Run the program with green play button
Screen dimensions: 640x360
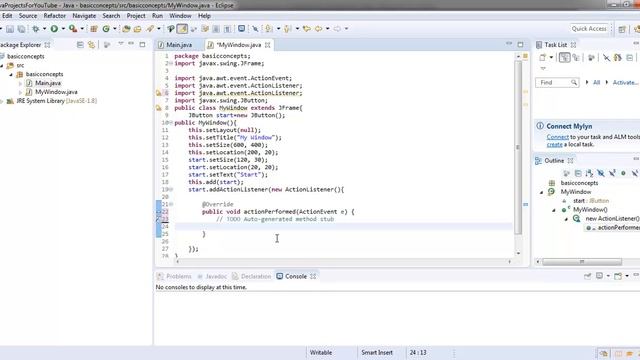pyautogui.click(x=54, y=29)
